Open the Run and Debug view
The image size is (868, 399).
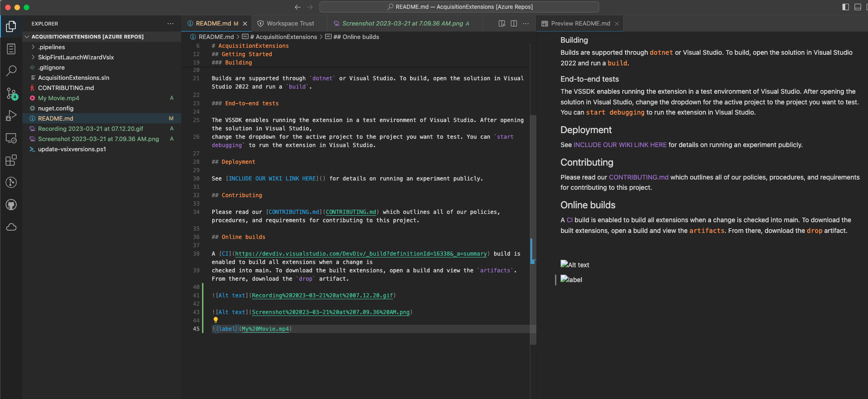(11, 116)
